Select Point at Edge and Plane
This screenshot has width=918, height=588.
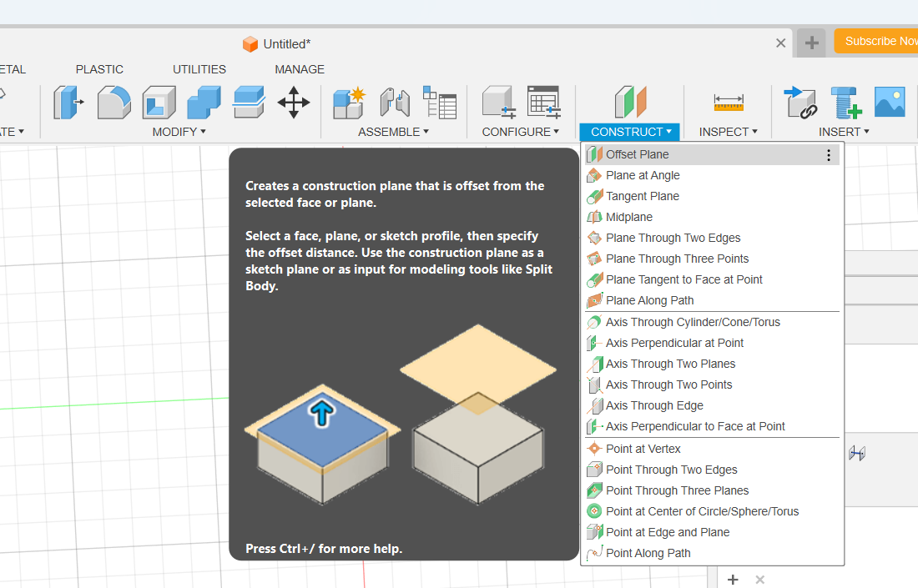[712, 532]
